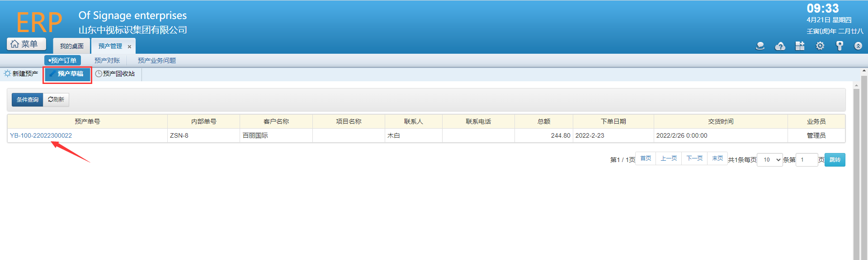868x260 pixels.
Task: Click the 内部单号 column header
Action: pyautogui.click(x=203, y=121)
